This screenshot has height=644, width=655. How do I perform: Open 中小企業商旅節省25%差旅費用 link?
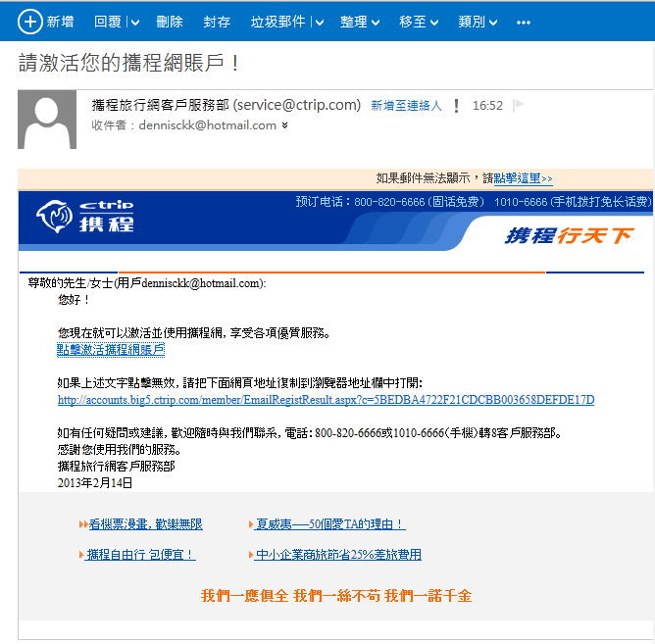pyautogui.click(x=338, y=555)
